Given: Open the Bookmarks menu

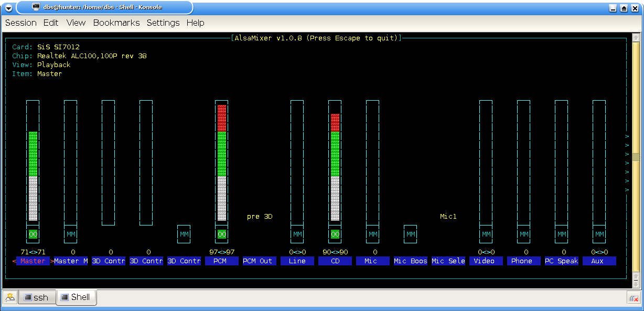Looking at the screenshot, I should tap(116, 23).
